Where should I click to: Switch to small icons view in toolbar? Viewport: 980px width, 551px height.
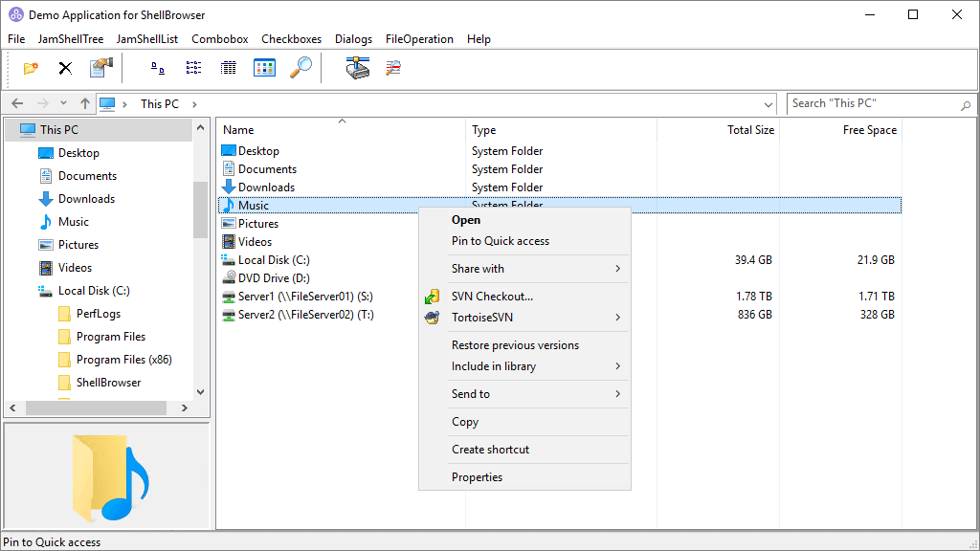click(158, 68)
